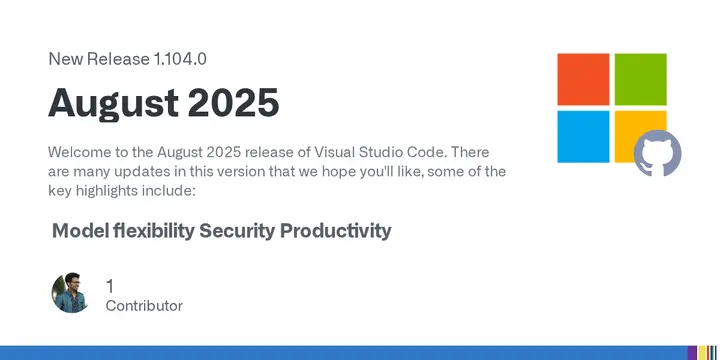The width and height of the screenshot is (720, 360).
Task: Click the blue square of Microsoft logo
Action: (x=583, y=136)
